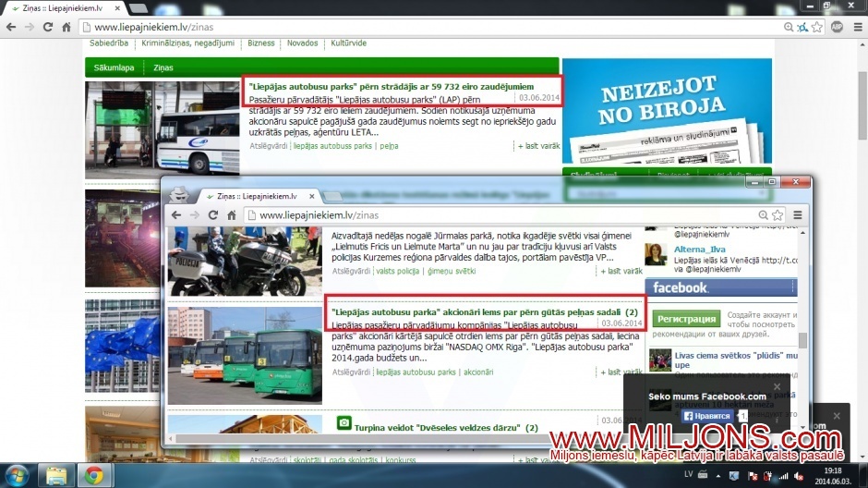Expand '+ lasīt vairāk' under the valsts policija article
The image size is (868, 488).
tap(620, 271)
